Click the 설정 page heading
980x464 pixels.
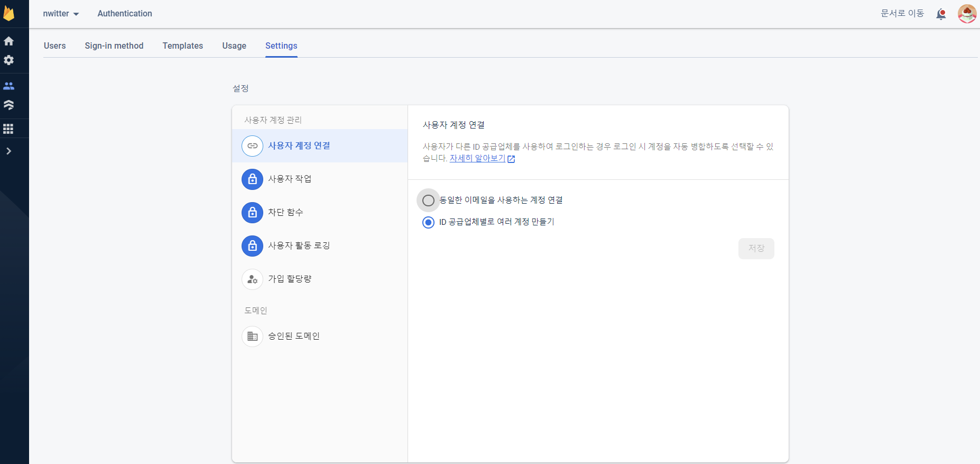241,88
